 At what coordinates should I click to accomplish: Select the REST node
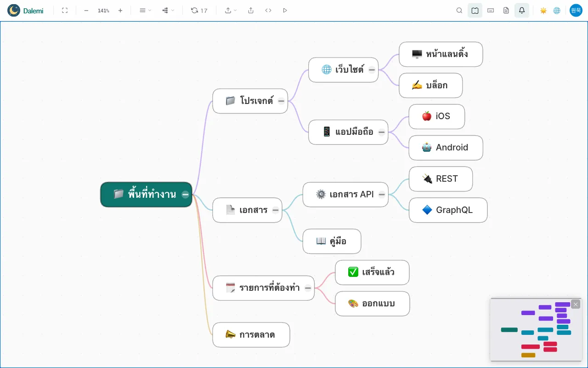pyautogui.click(x=441, y=179)
